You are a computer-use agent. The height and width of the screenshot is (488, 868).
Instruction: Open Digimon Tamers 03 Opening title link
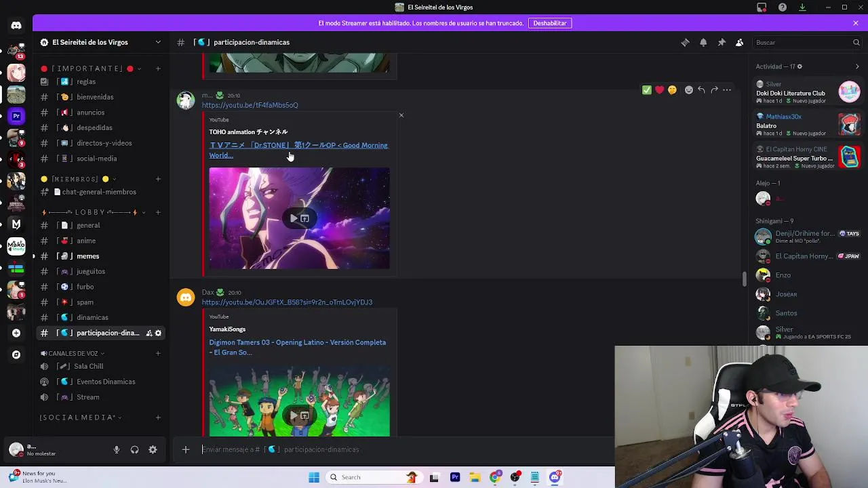pyautogui.click(x=297, y=347)
